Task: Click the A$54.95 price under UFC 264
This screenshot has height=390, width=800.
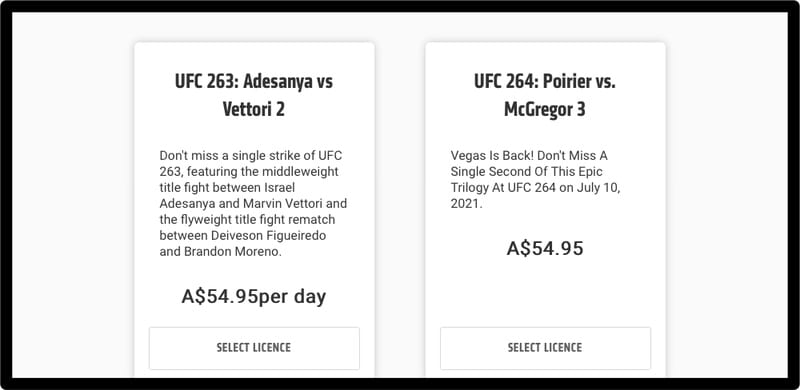Action: pyautogui.click(x=545, y=249)
